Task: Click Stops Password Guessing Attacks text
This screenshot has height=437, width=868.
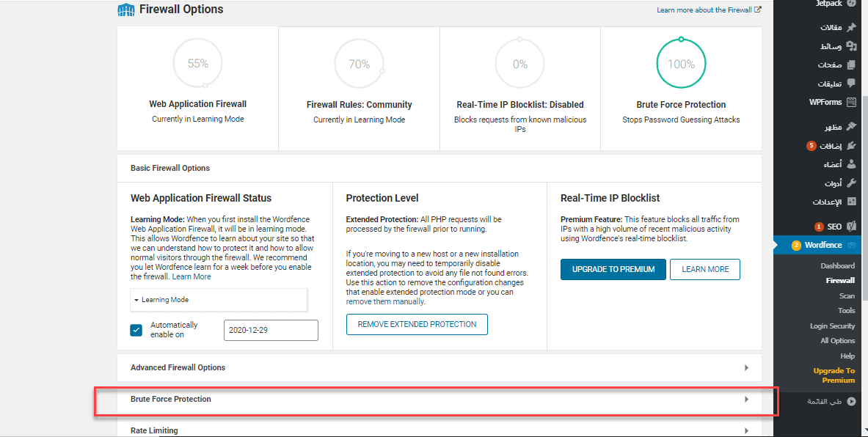Action: point(681,120)
